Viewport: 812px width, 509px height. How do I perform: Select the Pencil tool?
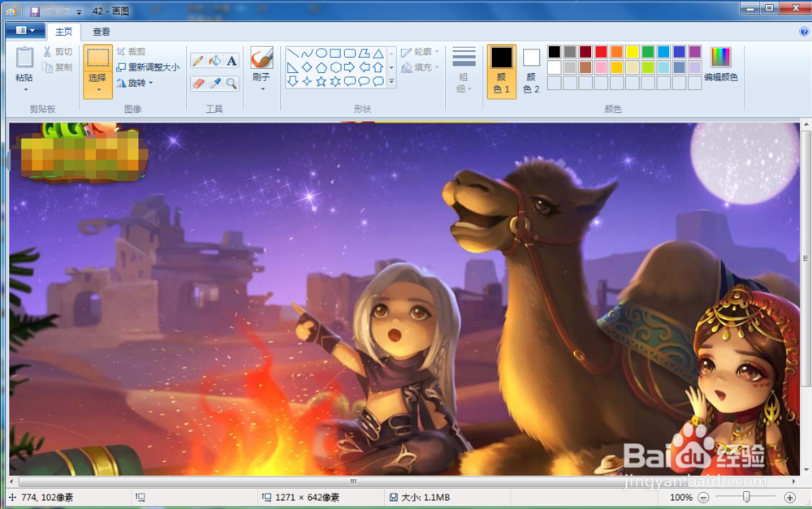(198, 61)
